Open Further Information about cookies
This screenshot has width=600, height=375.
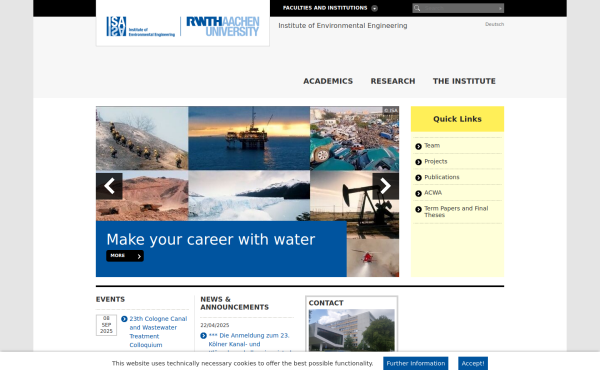point(416,364)
